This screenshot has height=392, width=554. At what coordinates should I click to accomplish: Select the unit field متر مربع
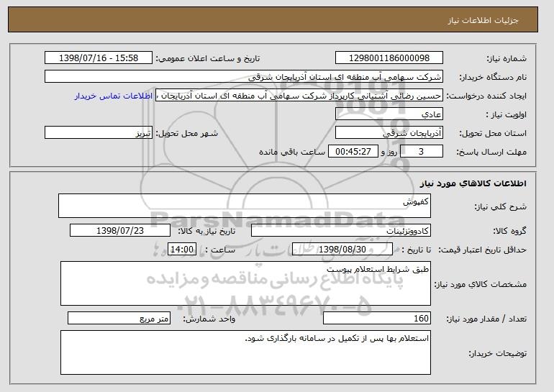pyautogui.click(x=119, y=318)
